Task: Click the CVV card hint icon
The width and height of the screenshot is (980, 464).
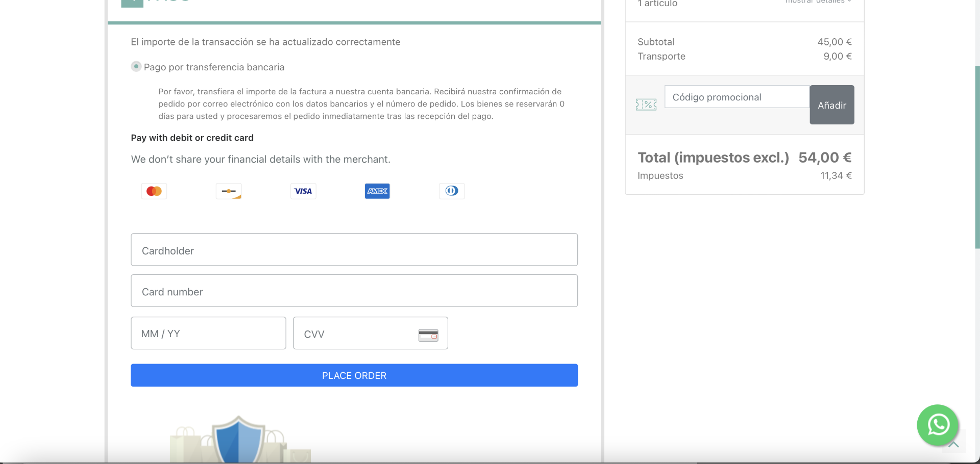Action: pos(428,335)
